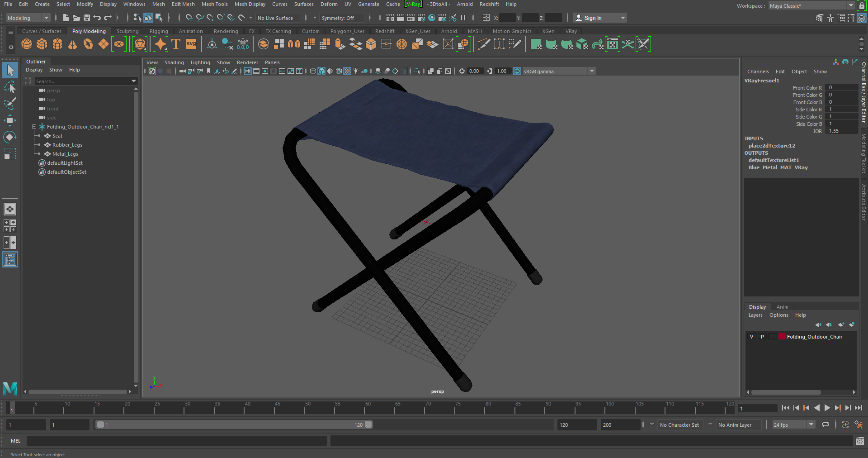Screen dimensions: 868x458
Task: Click the polygon Type text tool icon
Action: [x=176, y=44]
